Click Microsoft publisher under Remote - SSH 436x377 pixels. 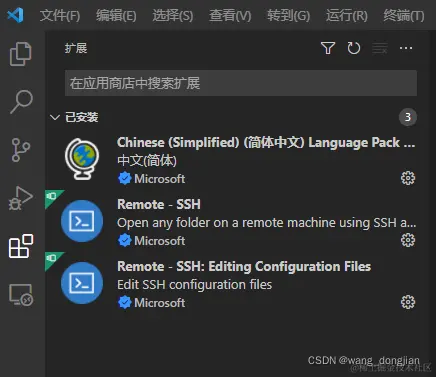[x=160, y=241]
